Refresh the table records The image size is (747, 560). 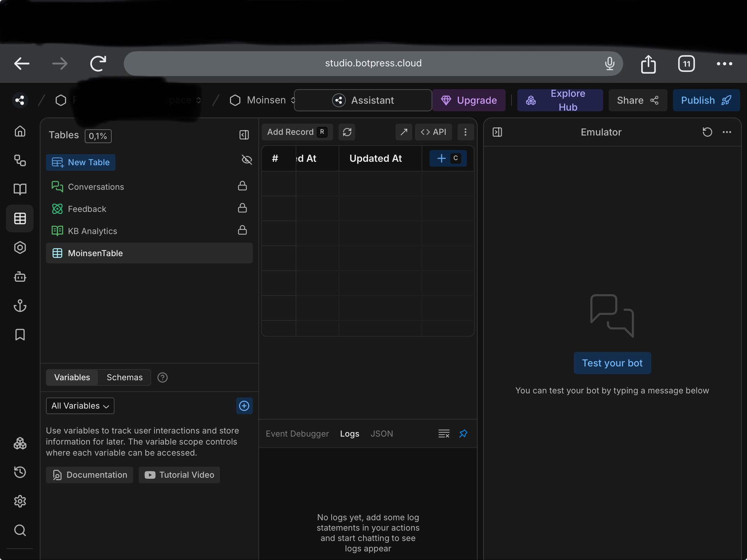click(347, 132)
